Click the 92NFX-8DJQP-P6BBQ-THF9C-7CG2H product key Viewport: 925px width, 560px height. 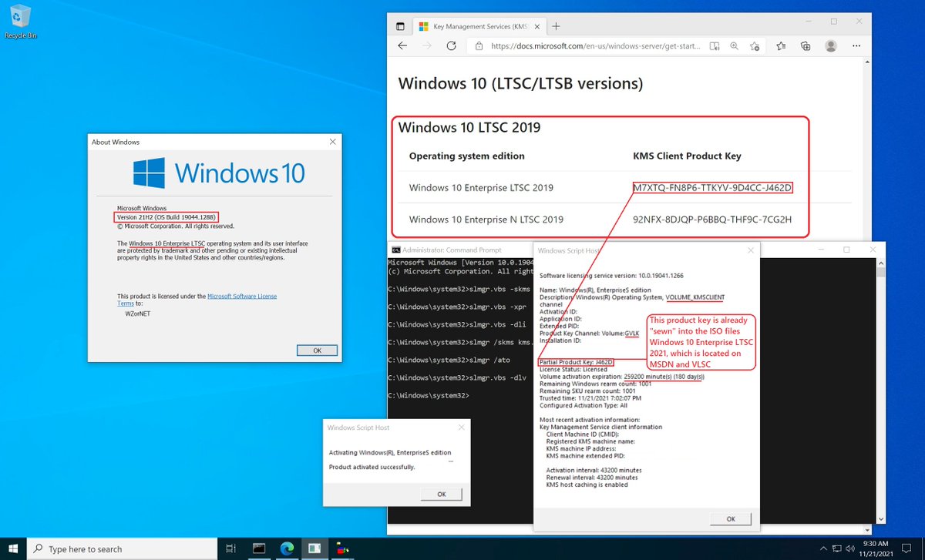click(712, 220)
